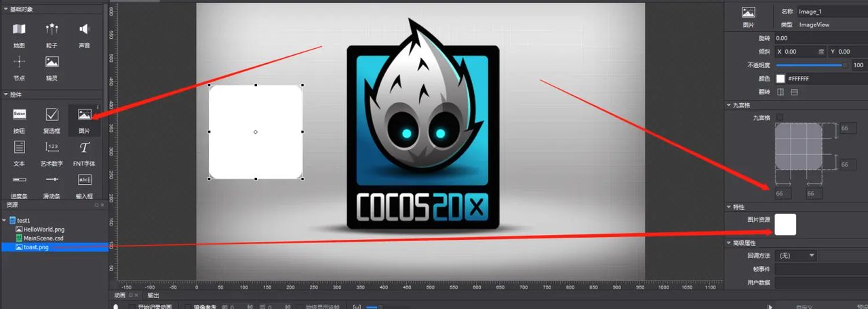
Task: Select the FNT字体 font widget icon
Action: click(84, 147)
